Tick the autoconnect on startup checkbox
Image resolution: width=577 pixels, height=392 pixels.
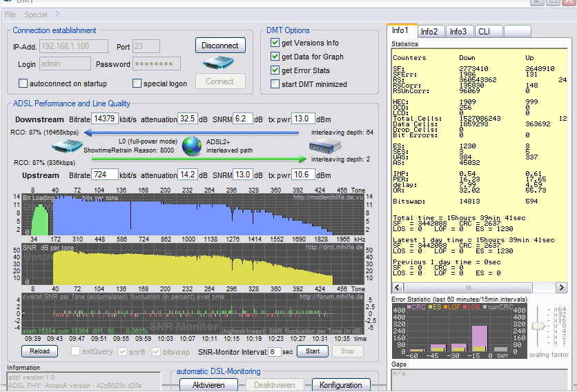click(x=23, y=84)
